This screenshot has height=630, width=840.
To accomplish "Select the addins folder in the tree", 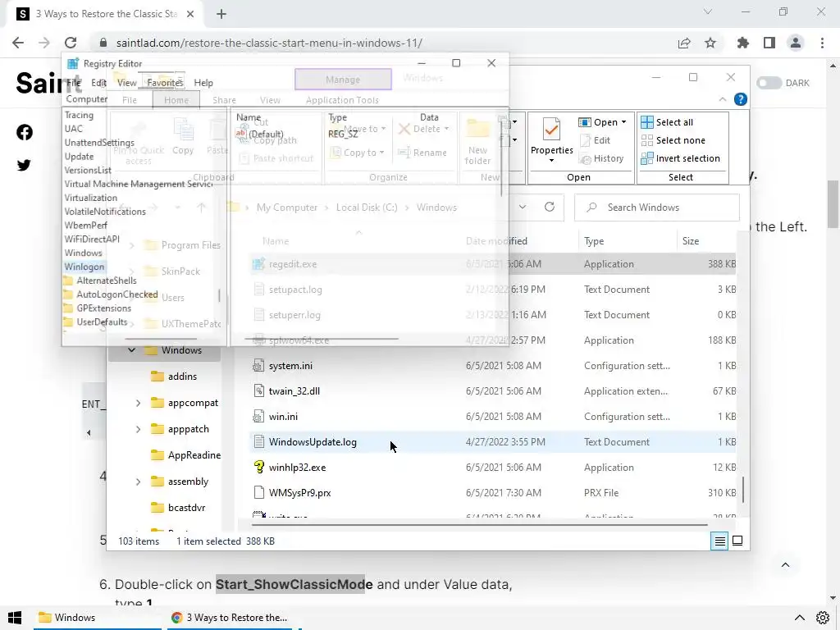I will 174,377.
